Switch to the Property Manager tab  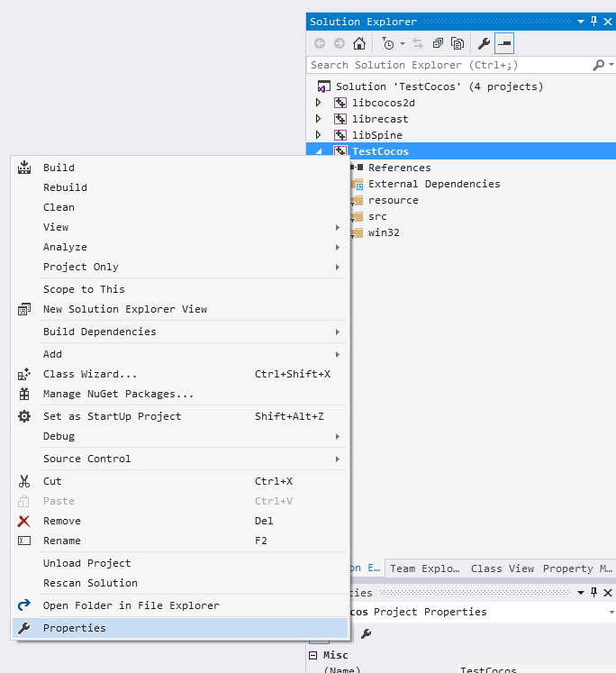point(577,568)
